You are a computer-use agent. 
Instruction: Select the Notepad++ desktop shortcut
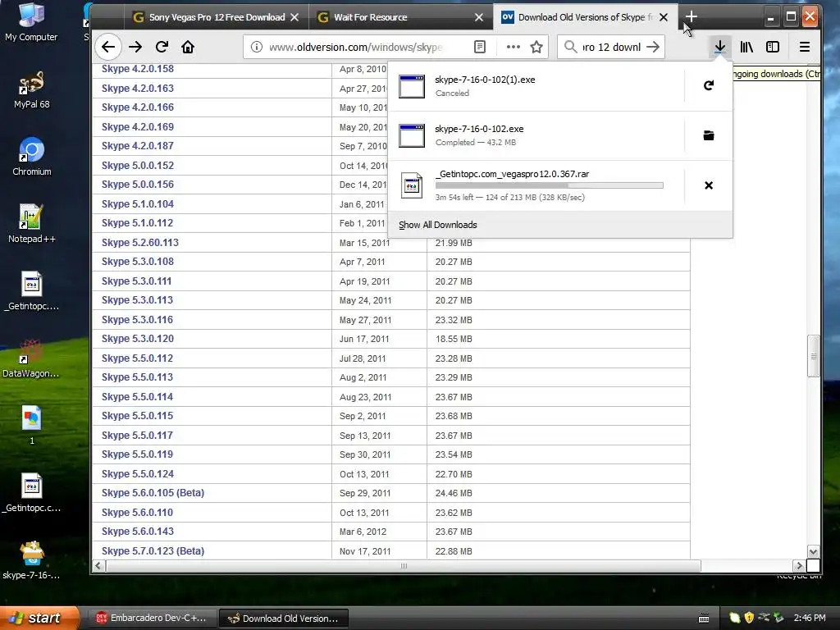[32, 224]
